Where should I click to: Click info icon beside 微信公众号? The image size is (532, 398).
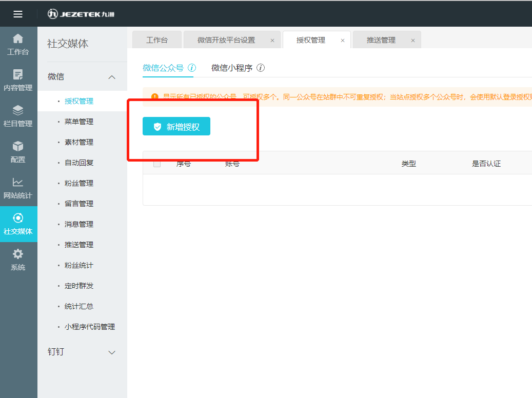192,68
